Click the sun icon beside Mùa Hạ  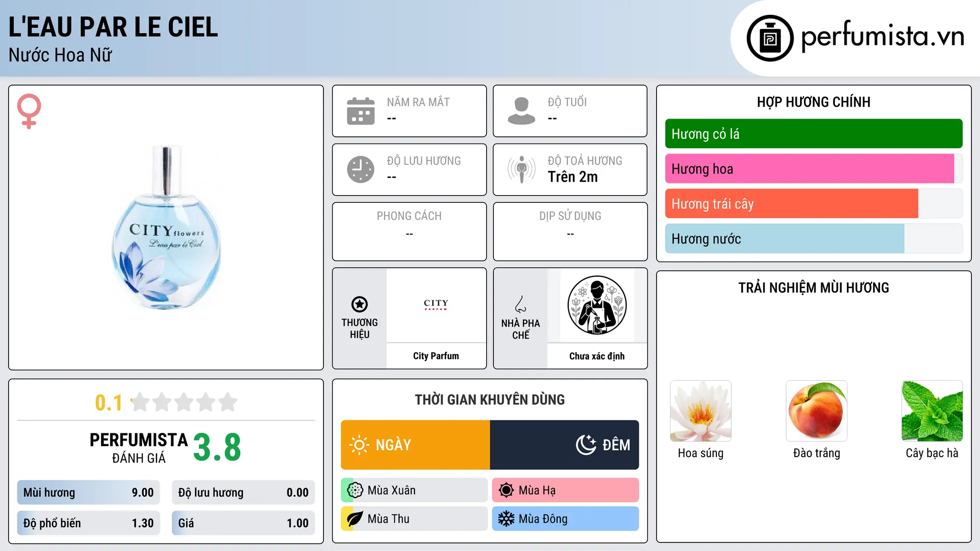[506, 490]
